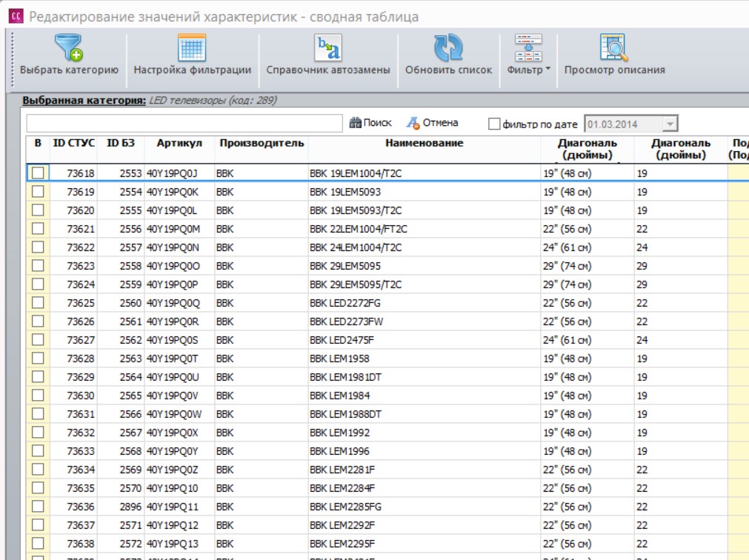
Task: Click article cell 40Y19PQ0K
Action: tap(179, 192)
